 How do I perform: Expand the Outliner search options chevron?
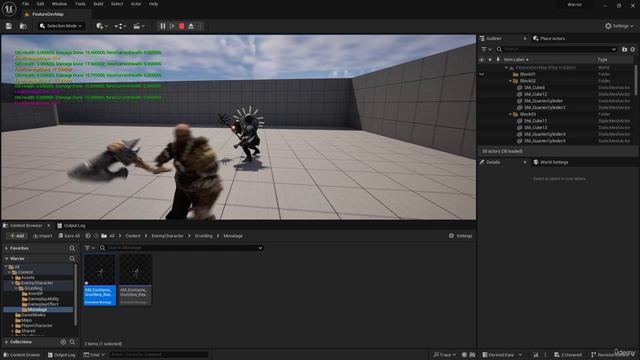click(614, 49)
